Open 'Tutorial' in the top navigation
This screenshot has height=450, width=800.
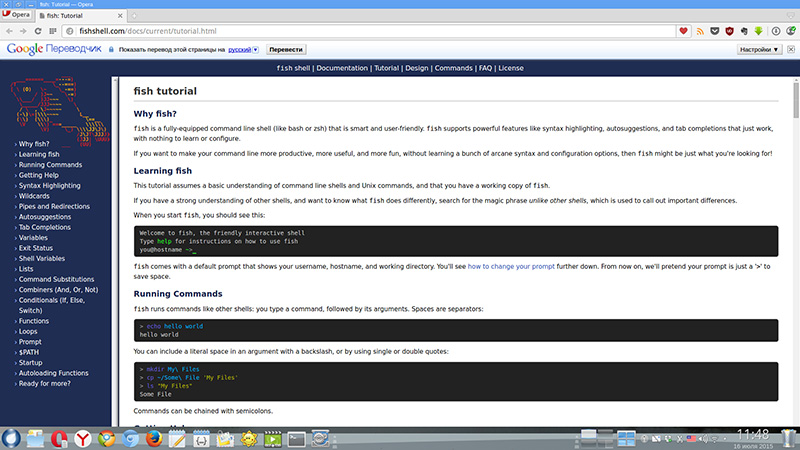tap(386, 68)
